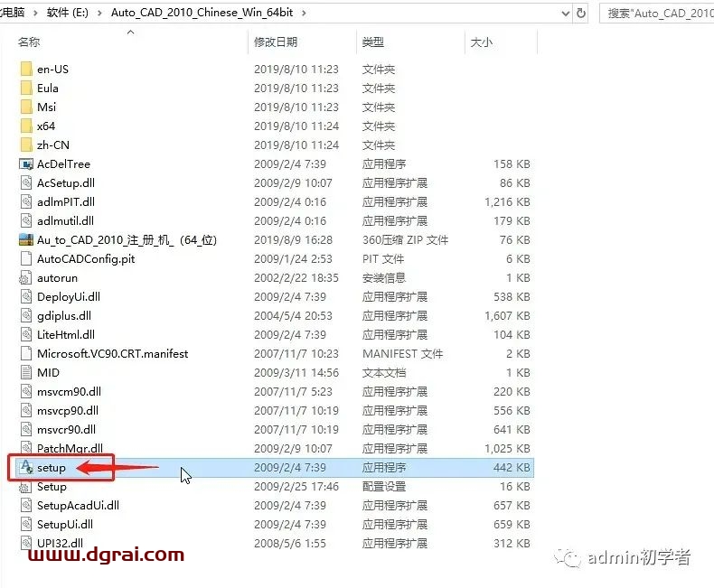Expand the chevron after Auto_CAD_2010_Chinese_Win_64bit
Image resolution: width=714 pixels, height=588 pixels.
[304, 13]
